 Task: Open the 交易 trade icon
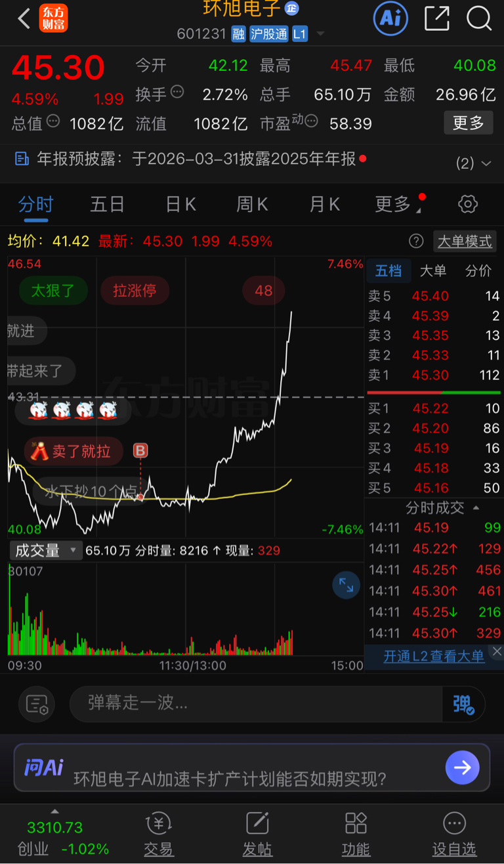click(159, 834)
